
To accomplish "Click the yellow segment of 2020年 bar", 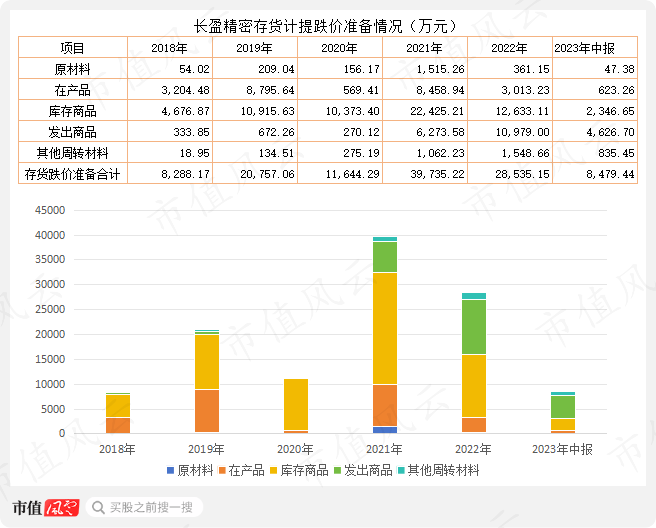I will pos(296,405).
